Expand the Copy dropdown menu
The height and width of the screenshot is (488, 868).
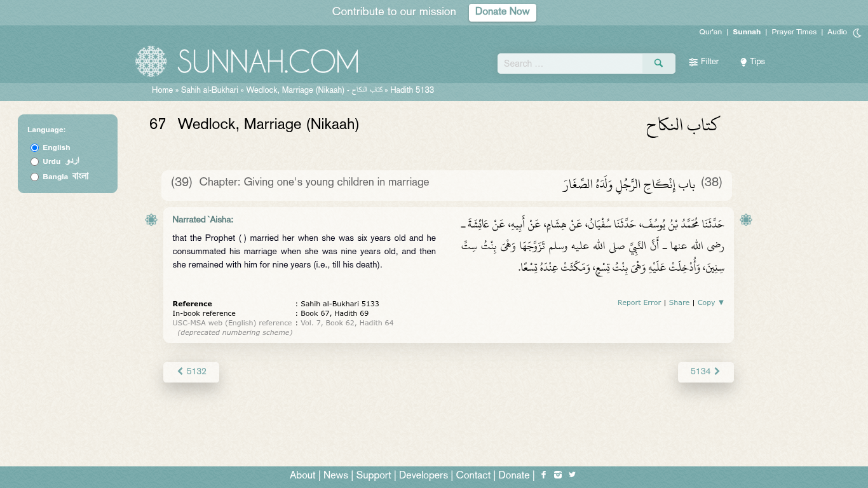pyautogui.click(x=711, y=303)
